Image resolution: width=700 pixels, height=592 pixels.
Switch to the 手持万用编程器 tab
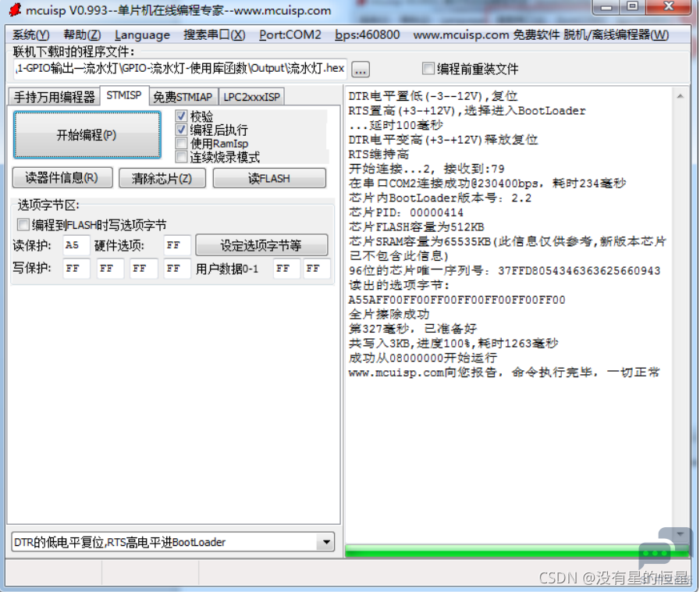coord(54,97)
